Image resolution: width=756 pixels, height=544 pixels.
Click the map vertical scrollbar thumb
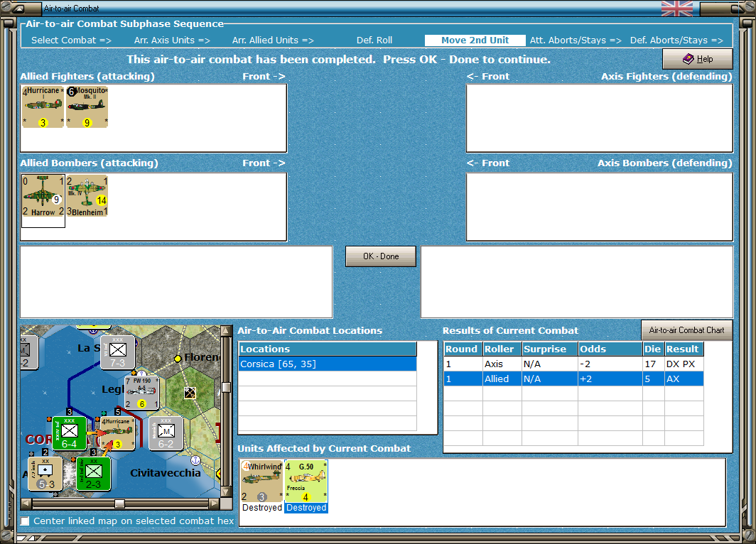[226, 387]
